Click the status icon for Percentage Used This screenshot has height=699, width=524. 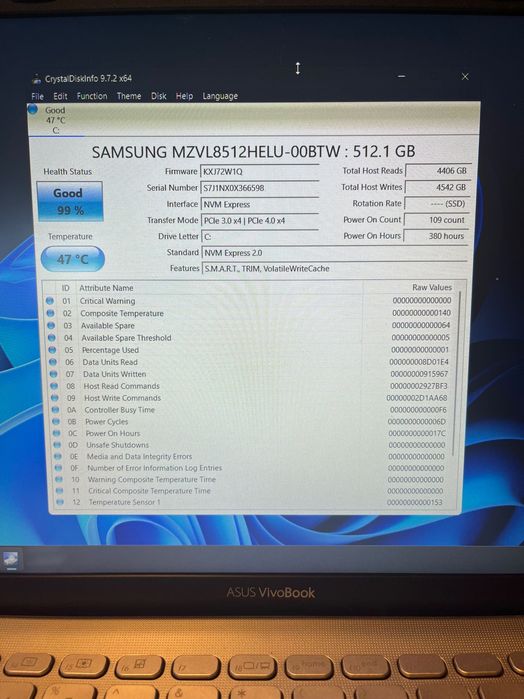click(x=52, y=350)
